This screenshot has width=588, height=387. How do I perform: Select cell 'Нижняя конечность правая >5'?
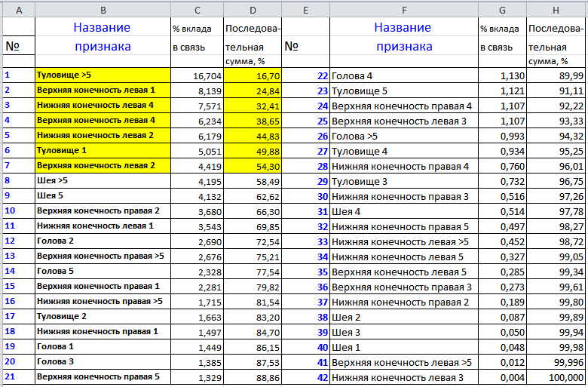[103, 301]
